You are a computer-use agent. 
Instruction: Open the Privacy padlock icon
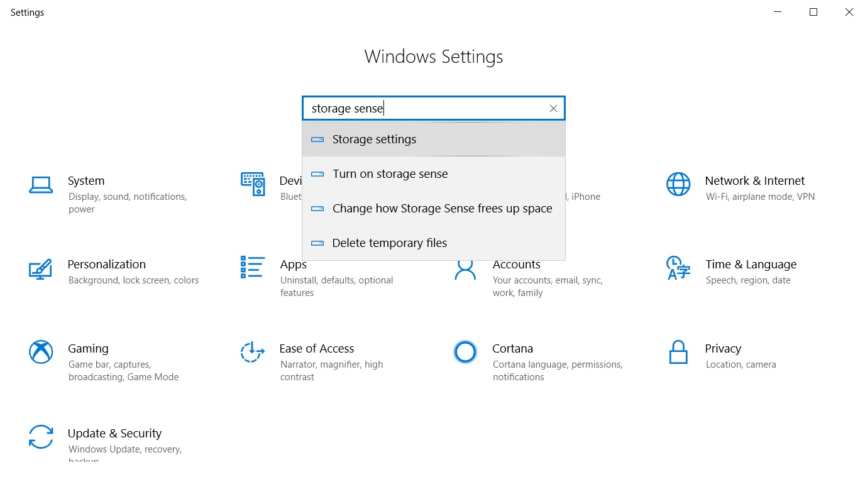point(678,352)
